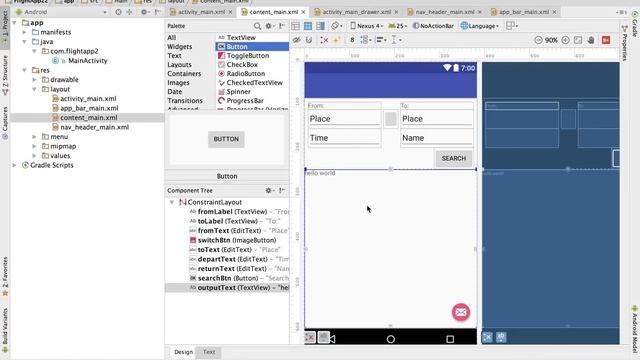Collapse the res folder

click(24, 70)
